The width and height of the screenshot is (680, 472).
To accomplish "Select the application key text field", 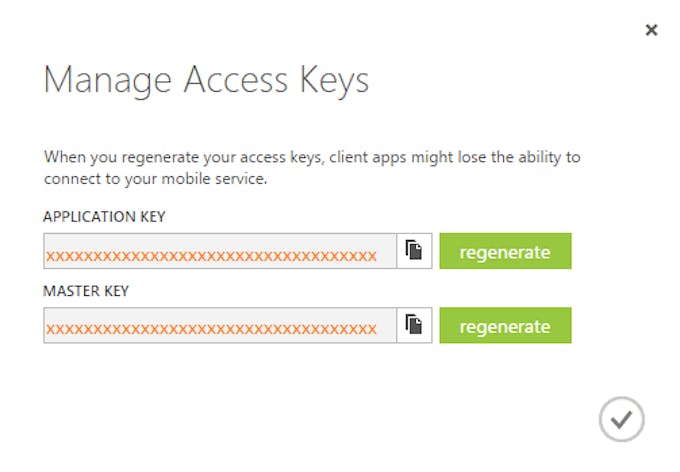I will tap(220, 251).
